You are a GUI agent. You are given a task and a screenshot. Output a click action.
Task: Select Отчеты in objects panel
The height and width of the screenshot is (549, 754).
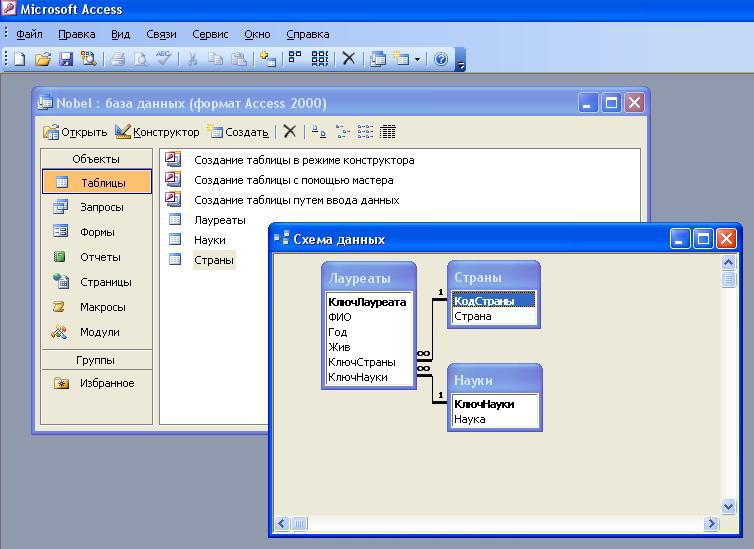click(x=97, y=257)
